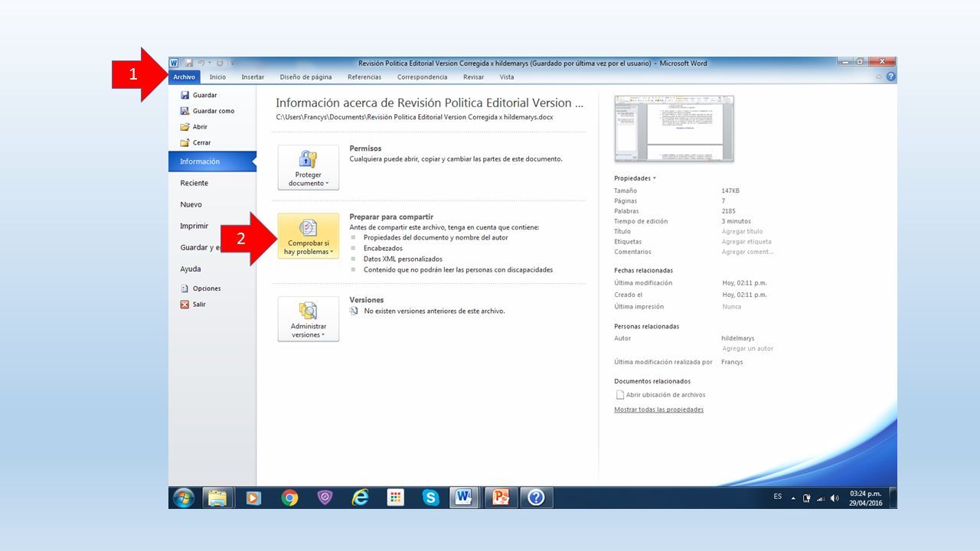Click the power plug tray icon

807,498
